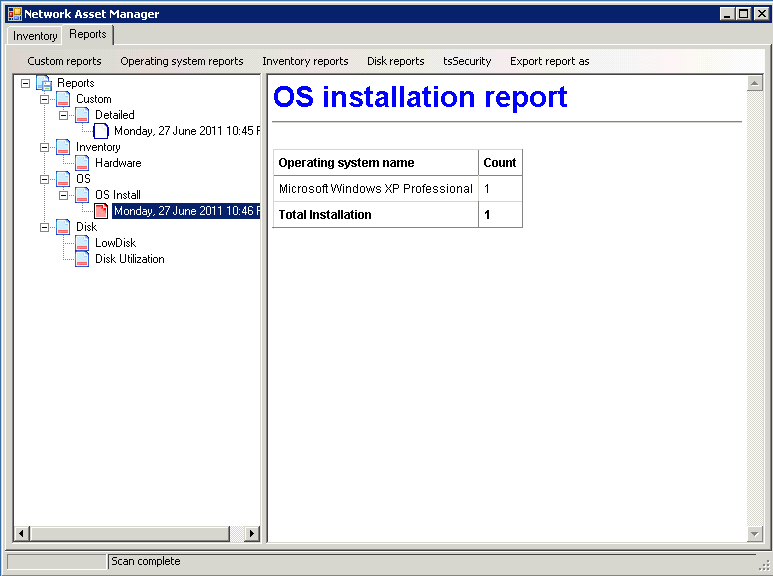Image resolution: width=773 pixels, height=576 pixels.
Task: Collapse the Inventory tree branch
Action: (x=44, y=147)
